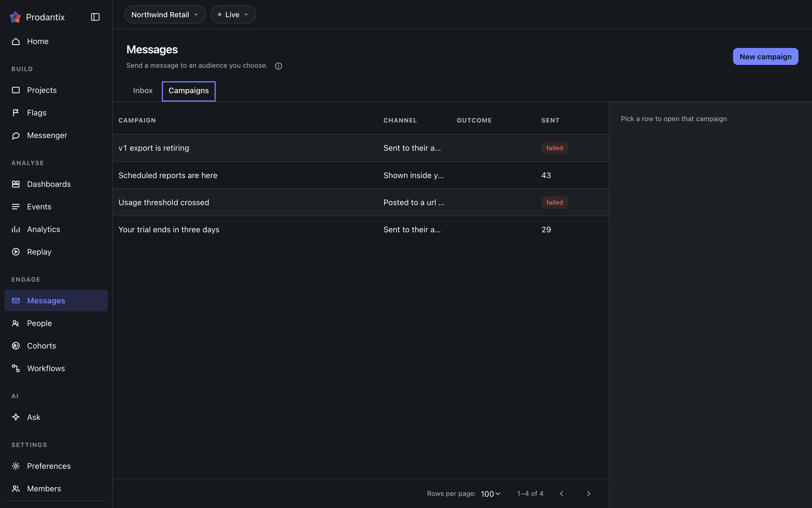Screen dimensions: 812x508
Task: Click the SENT column header
Action: tap(550, 120)
